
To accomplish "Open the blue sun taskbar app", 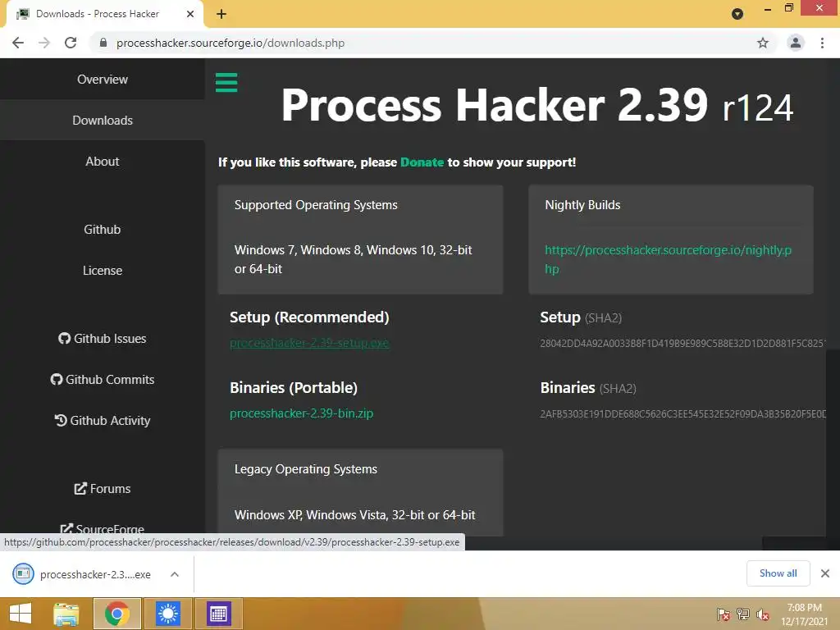I will [x=168, y=614].
